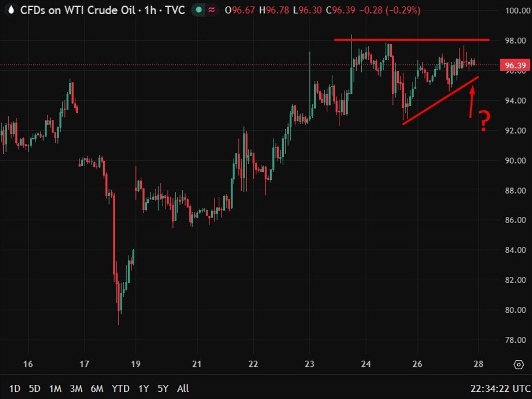This screenshot has height=399, width=532.
Task: Select the red ascending trendline
Action: [x=441, y=100]
